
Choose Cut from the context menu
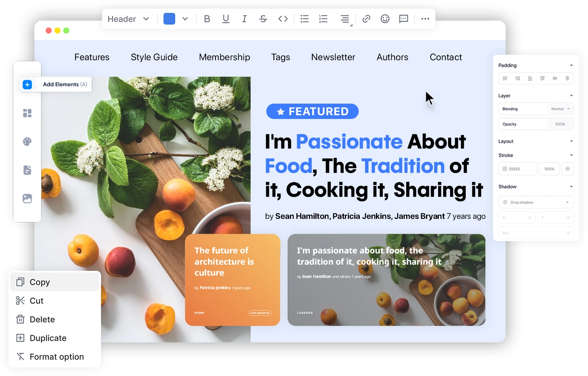[x=55, y=301]
